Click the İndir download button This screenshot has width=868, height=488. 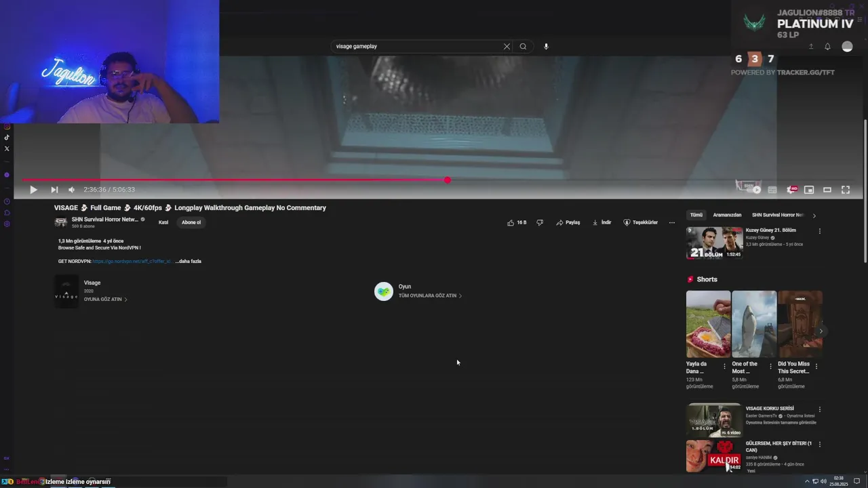[601, 222]
